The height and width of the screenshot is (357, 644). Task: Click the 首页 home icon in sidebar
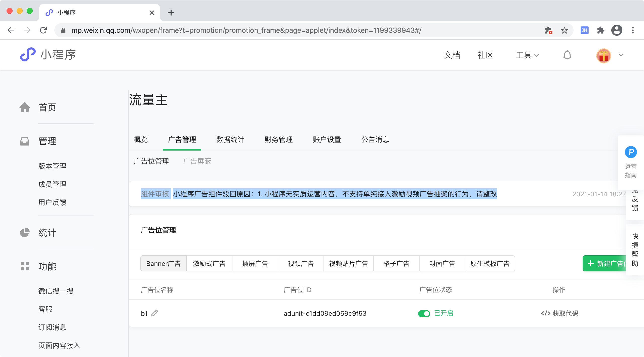tap(25, 107)
